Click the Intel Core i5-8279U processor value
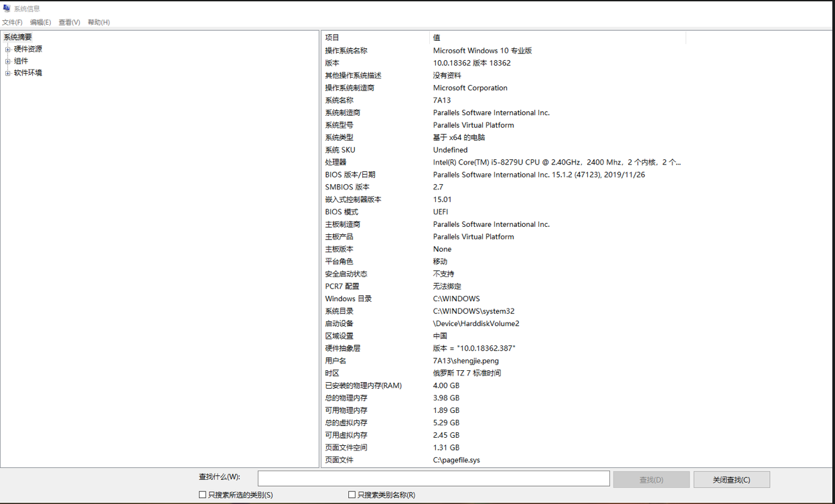Viewport: 835px width, 504px height. click(556, 162)
